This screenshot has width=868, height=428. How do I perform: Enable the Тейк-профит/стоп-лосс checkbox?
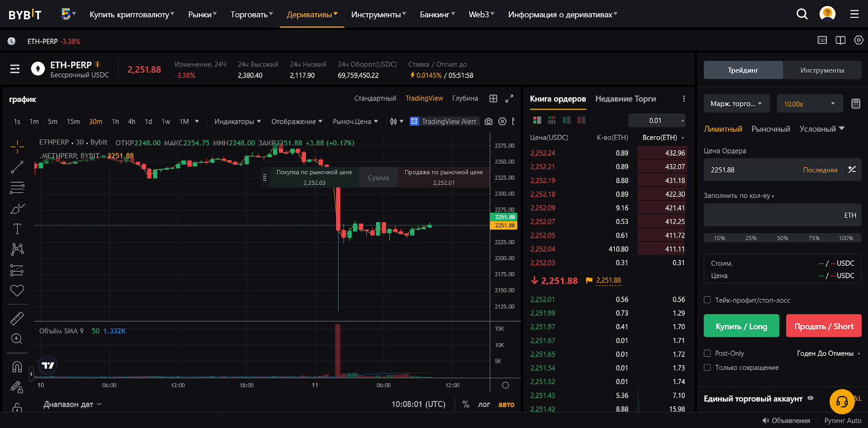[x=707, y=300]
